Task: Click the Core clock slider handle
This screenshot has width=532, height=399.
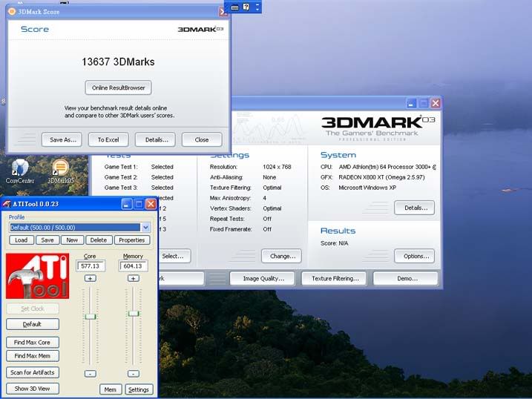Action: [x=91, y=317]
